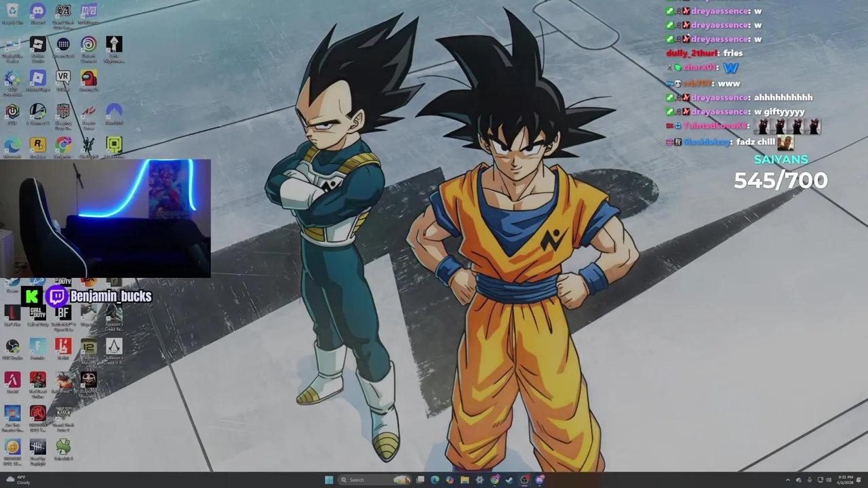Open Steam from the taskbar
The width and height of the screenshot is (868, 488).
click(509, 480)
